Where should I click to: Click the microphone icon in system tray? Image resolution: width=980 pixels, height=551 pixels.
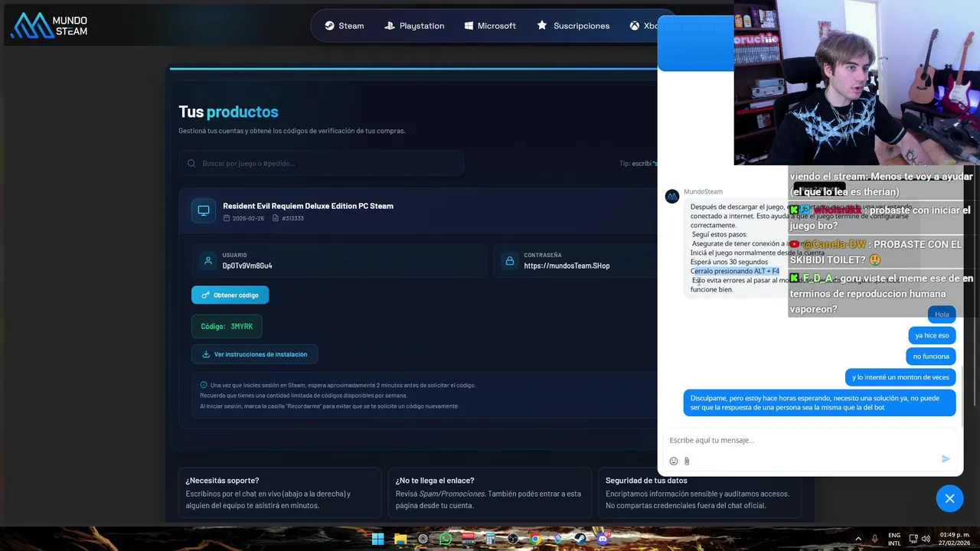[x=874, y=539]
